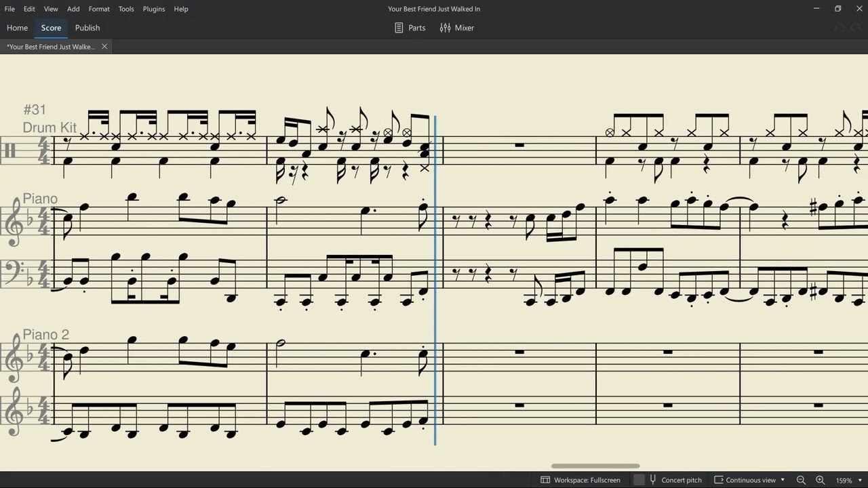
Task: Select the Piano 2 instrument name
Action: pyautogui.click(x=45, y=335)
